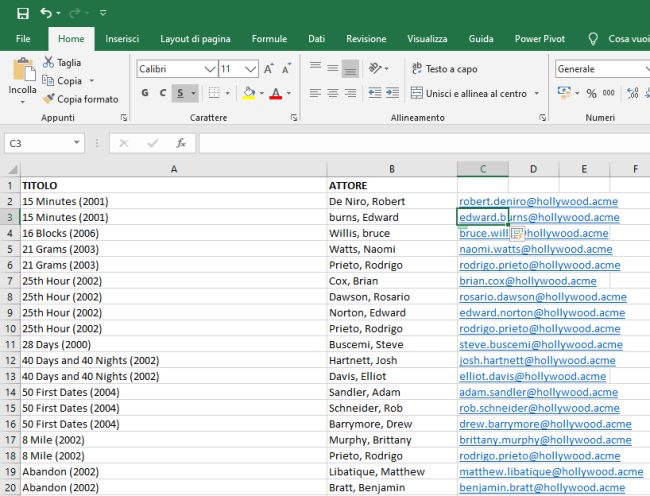Apply the yellow fill color bucket
650x496 pixels.
pos(249,93)
